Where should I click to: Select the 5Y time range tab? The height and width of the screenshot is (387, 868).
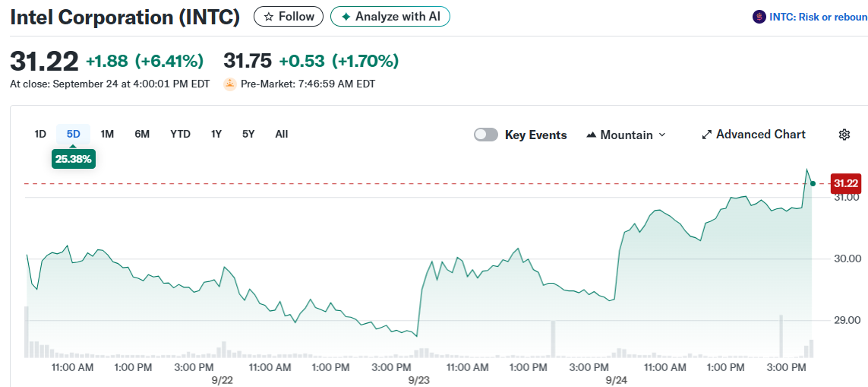[x=248, y=134]
